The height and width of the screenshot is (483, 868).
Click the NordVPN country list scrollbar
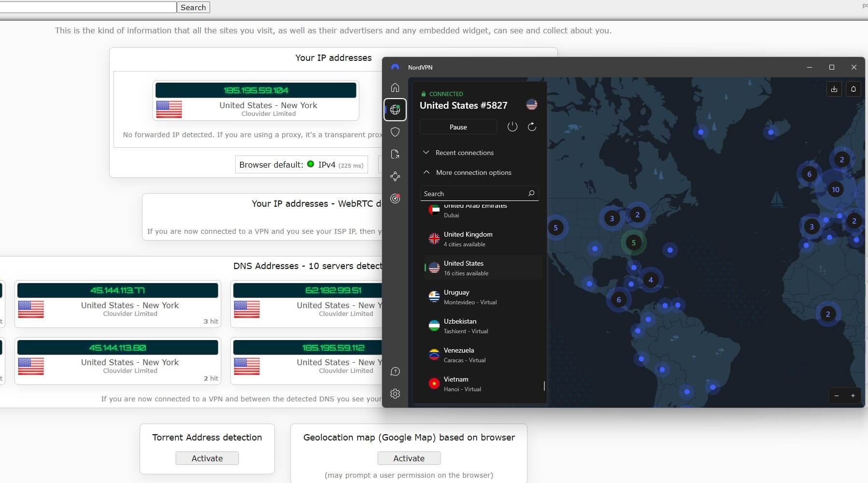[544, 386]
